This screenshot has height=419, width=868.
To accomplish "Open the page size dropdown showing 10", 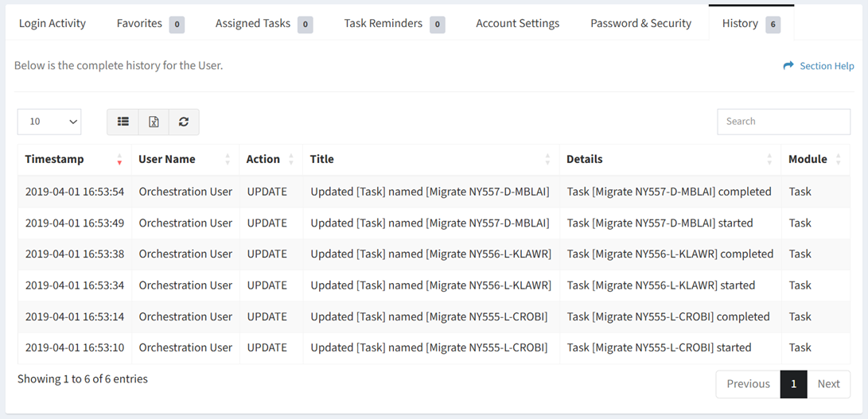I will (x=49, y=122).
